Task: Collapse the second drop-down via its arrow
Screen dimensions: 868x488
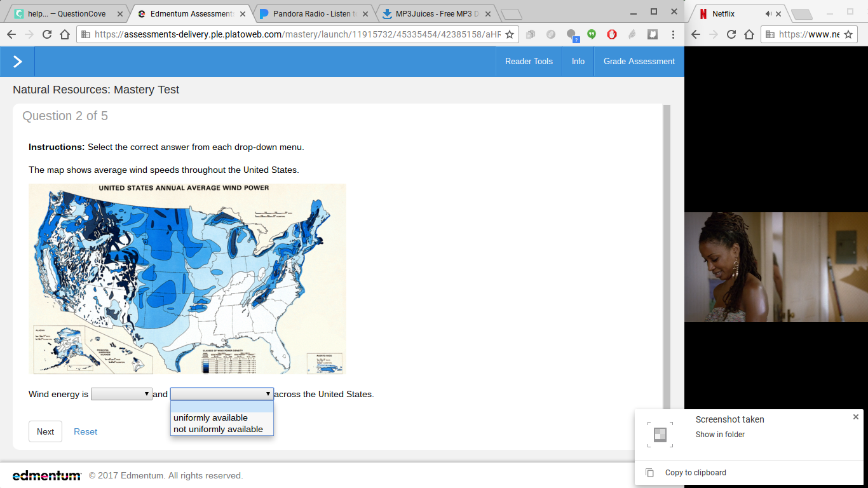Action: point(268,394)
